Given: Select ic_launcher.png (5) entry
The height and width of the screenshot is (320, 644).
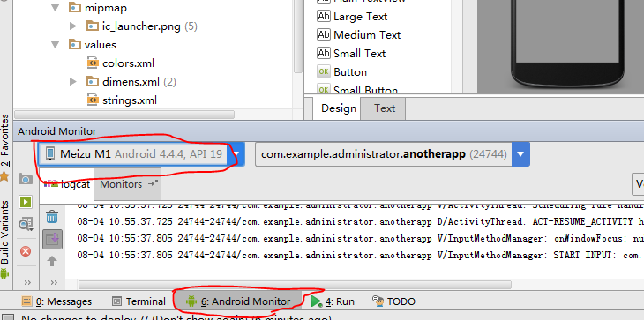Looking at the screenshot, I should point(142,26).
